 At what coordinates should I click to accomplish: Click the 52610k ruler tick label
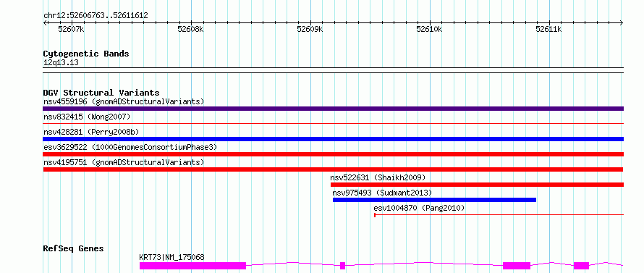[429, 29]
